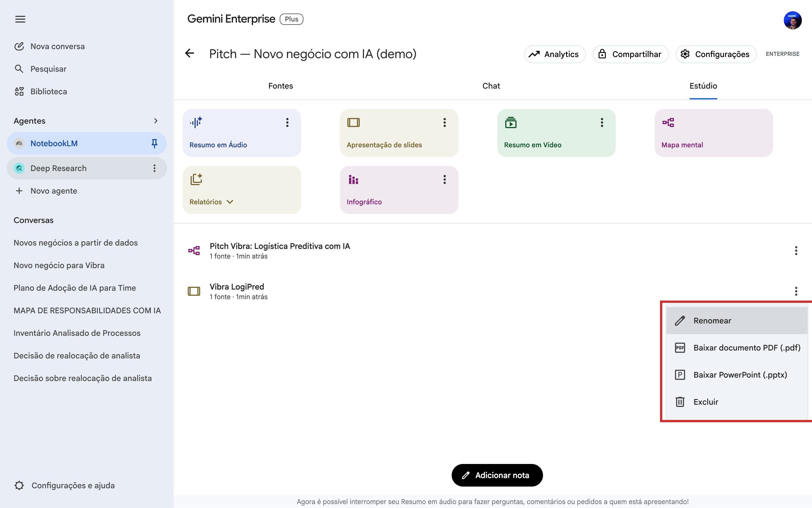812x508 pixels.
Task: Open Inventário Analisado de Processos conversation
Action: pyautogui.click(x=77, y=333)
